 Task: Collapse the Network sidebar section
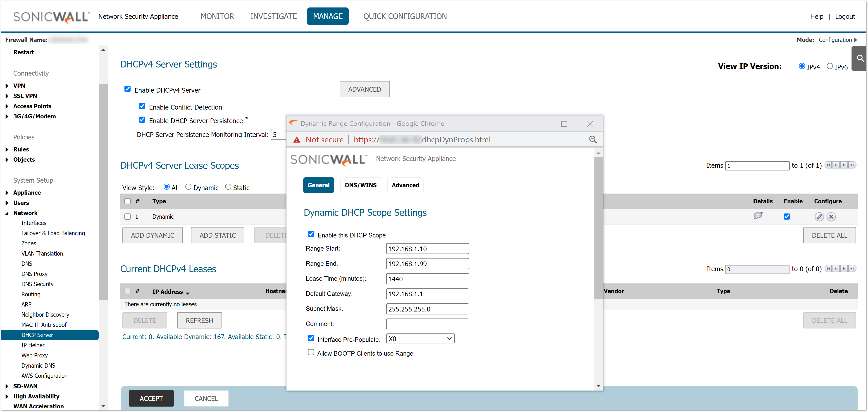pos(7,213)
